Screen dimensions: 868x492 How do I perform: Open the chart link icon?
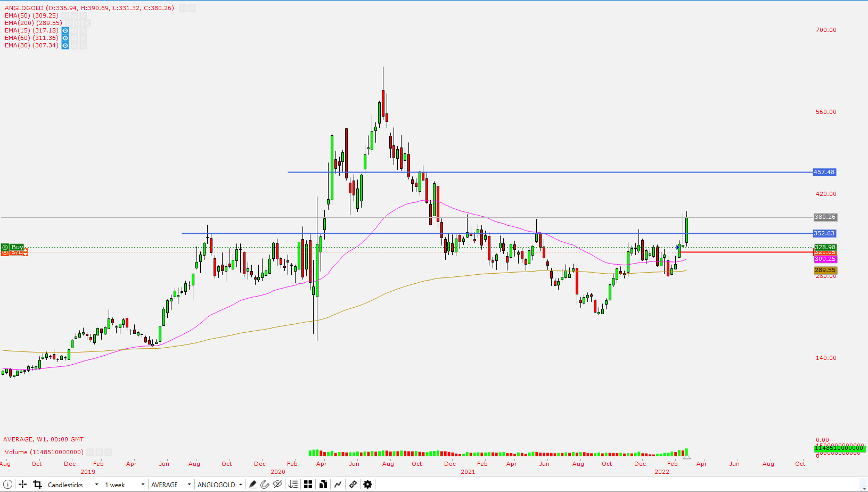353,484
